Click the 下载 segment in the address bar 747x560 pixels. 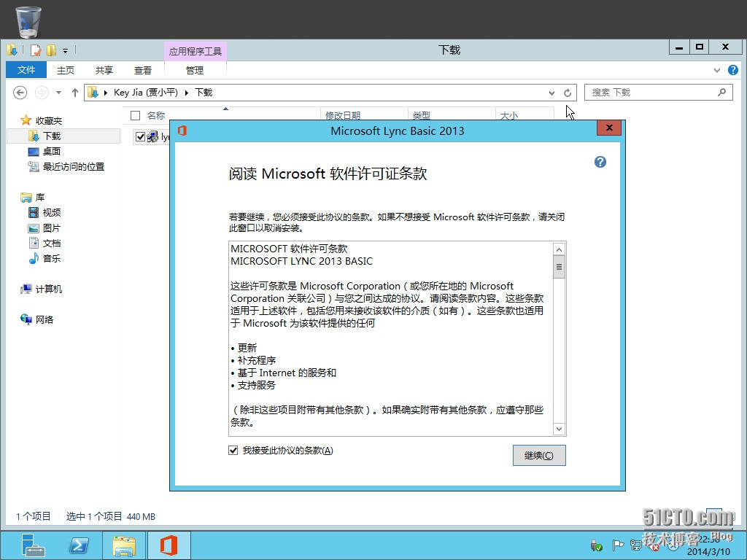[x=204, y=93]
